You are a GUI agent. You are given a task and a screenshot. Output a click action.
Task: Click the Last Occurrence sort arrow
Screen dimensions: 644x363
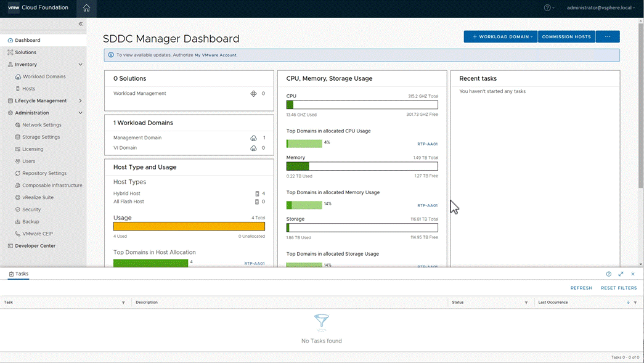pyautogui.click(x=628, y=303)
